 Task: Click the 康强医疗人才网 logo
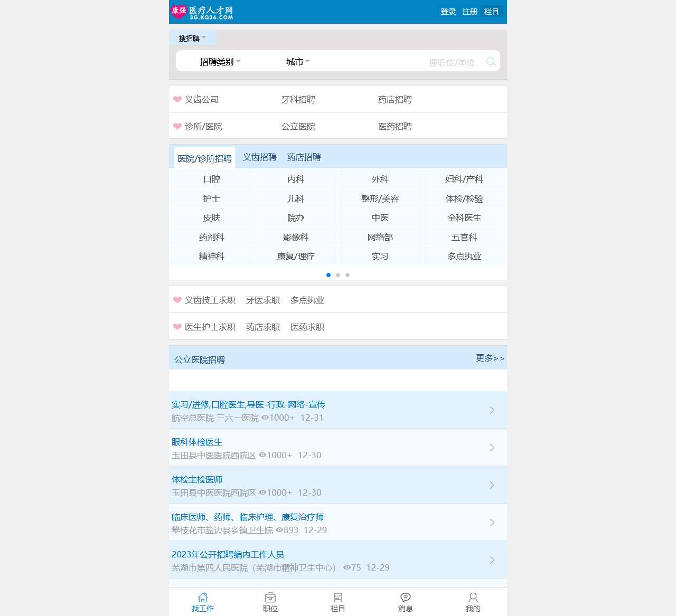pyautogui.click(x=202, y=12)
